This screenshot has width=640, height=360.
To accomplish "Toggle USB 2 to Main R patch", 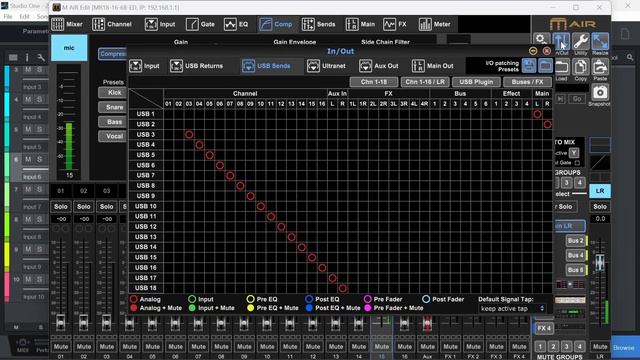I will tap(547, 124).
